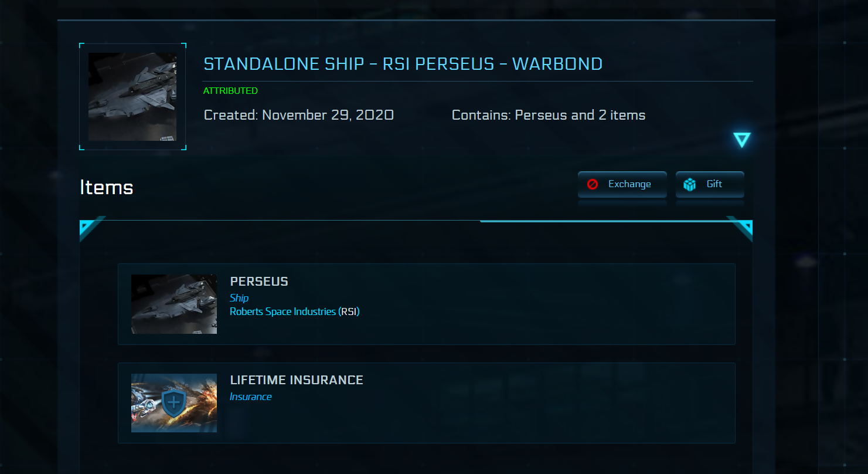Collapse the pledge details with the triangle arrow

coord(741,140)
